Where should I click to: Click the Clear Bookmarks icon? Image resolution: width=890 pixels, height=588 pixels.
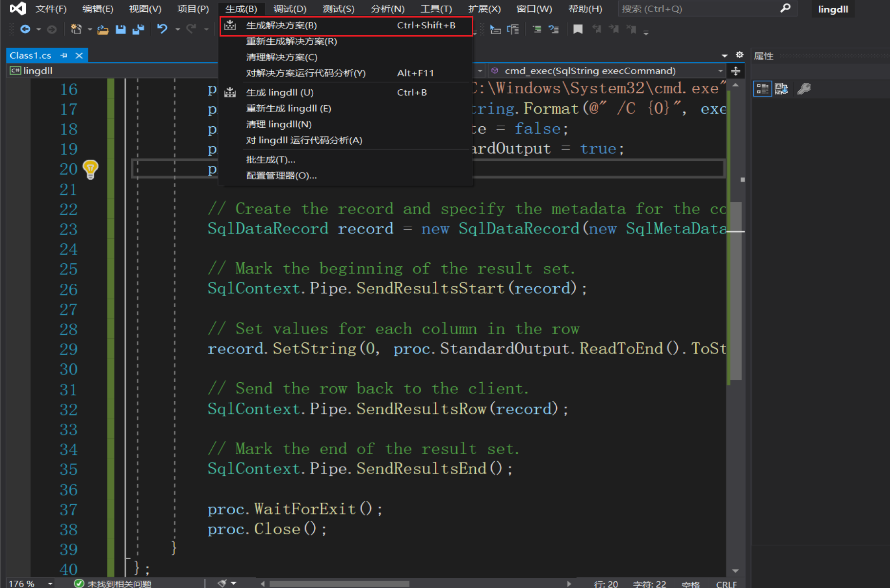point(631,29)
